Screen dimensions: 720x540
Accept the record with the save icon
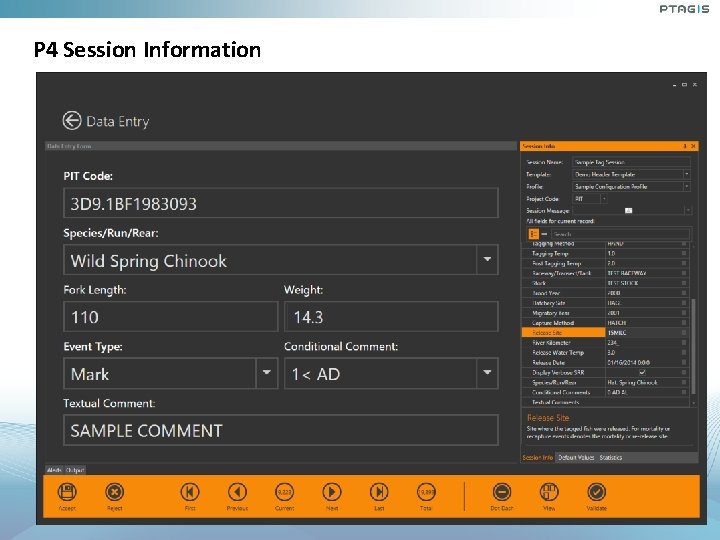coord(67,492)
